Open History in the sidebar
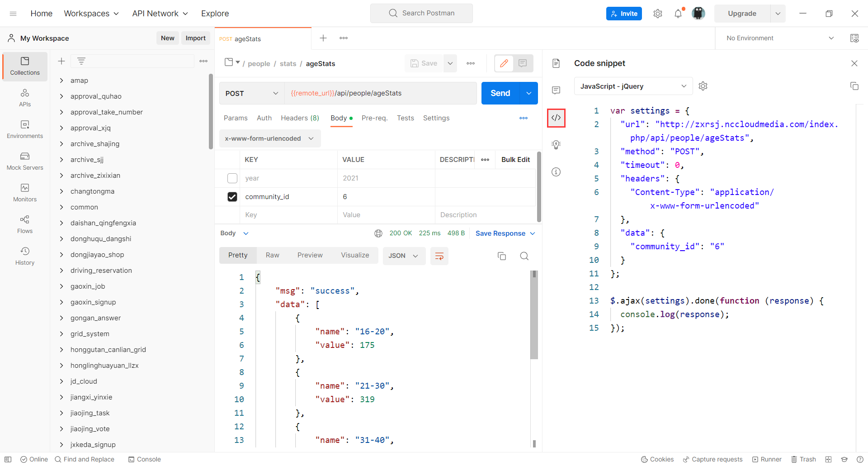The width and height of the screenshot is (868, 466). pyautogui.click(x=25, y=256)
